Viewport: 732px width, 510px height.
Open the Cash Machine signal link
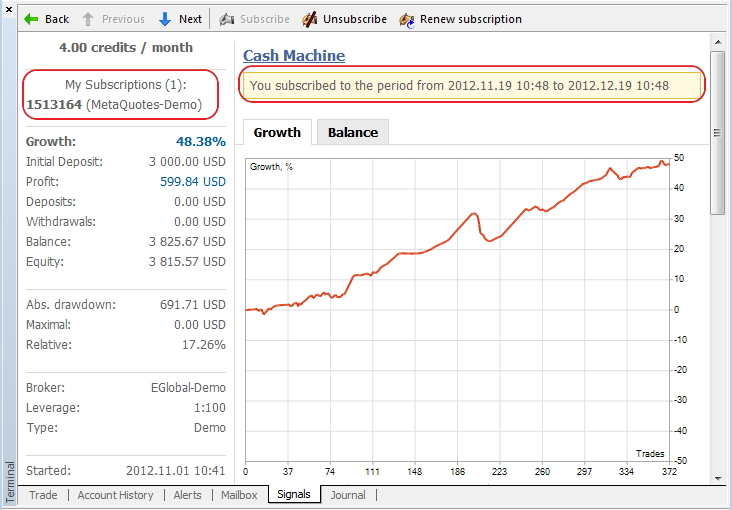(x=294, y=56)
